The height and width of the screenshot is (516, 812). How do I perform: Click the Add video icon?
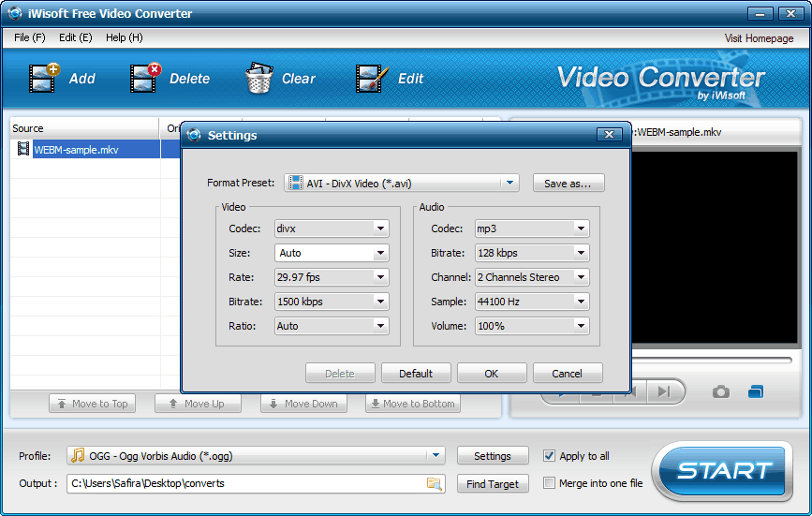[x=45, y=78]
